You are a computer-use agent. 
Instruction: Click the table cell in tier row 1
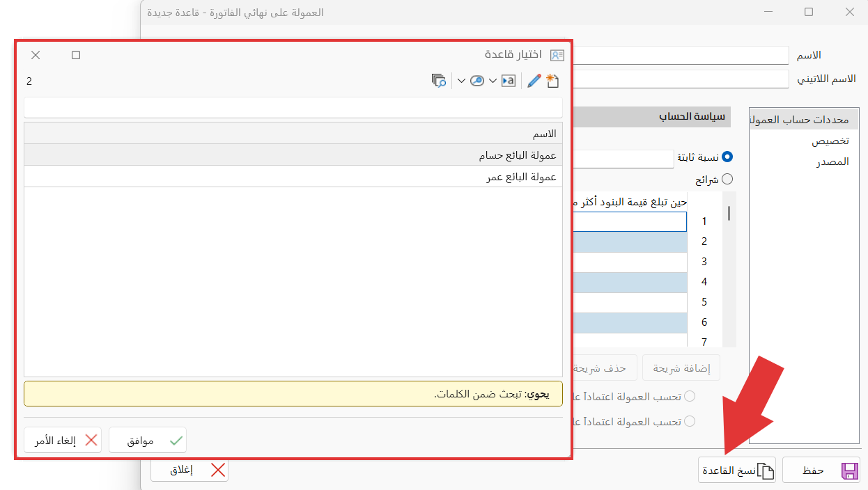630,221
